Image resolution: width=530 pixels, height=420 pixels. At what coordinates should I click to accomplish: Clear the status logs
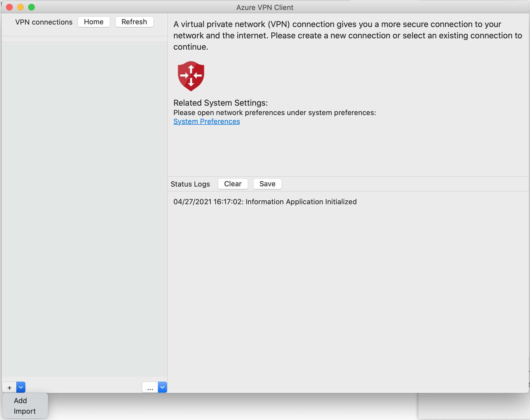233,184
